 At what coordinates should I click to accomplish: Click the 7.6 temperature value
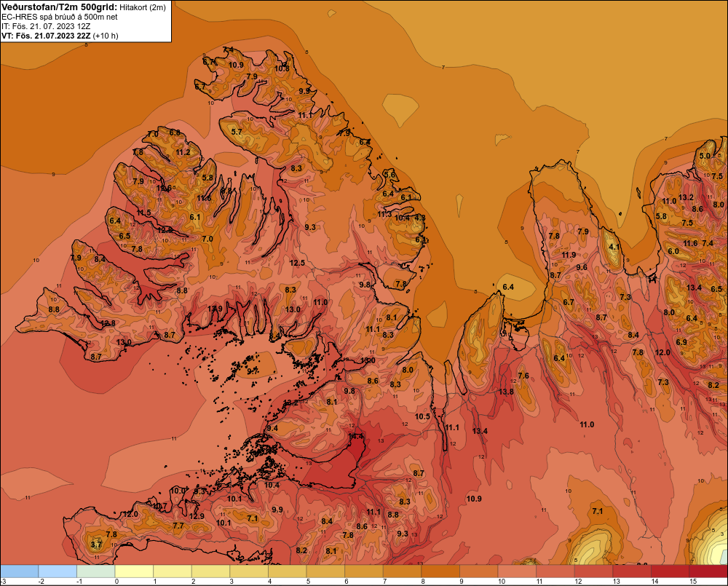click(523, 376)
